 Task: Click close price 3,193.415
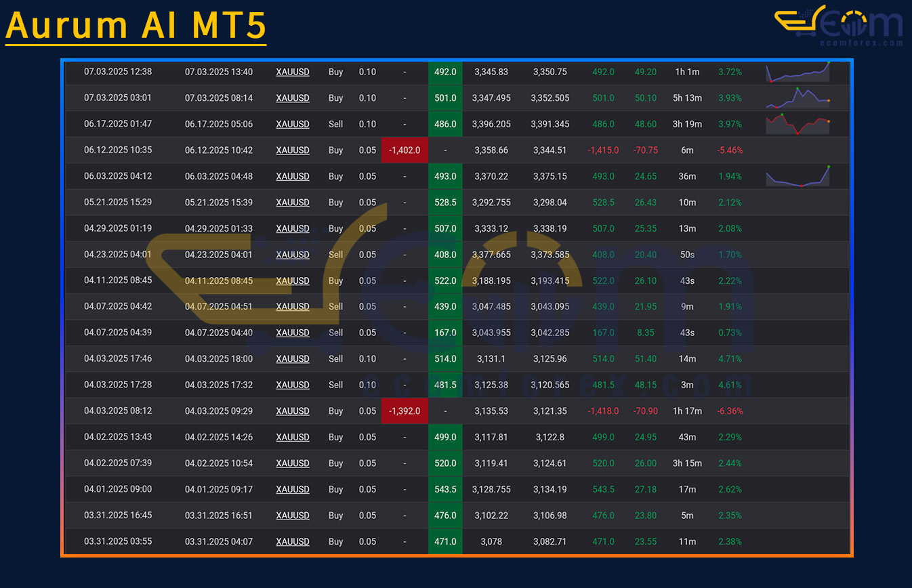click(550, 280)
